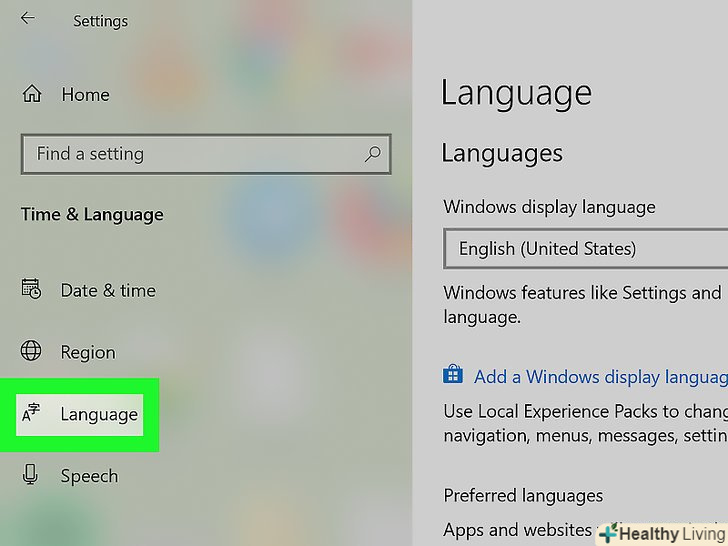The height and width of the screenshot is (546, 728).
Task: Click the Settings window title text
Action: [x=100, y=20]
